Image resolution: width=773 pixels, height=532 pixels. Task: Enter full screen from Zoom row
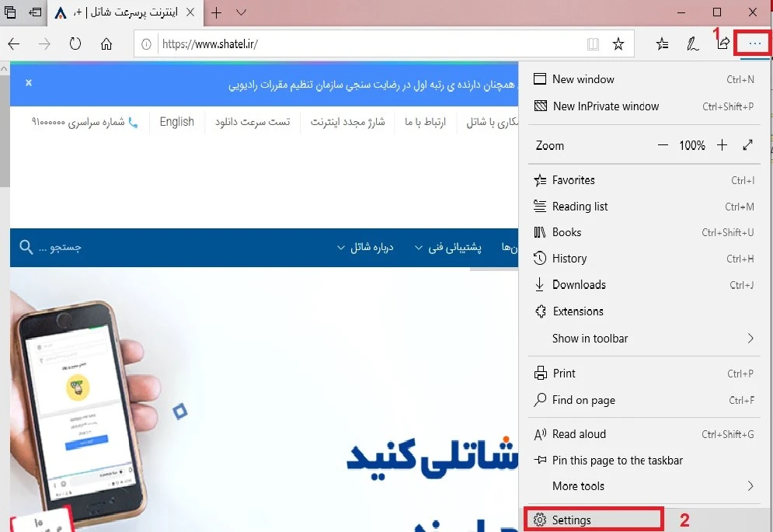[x=748, y=145]
